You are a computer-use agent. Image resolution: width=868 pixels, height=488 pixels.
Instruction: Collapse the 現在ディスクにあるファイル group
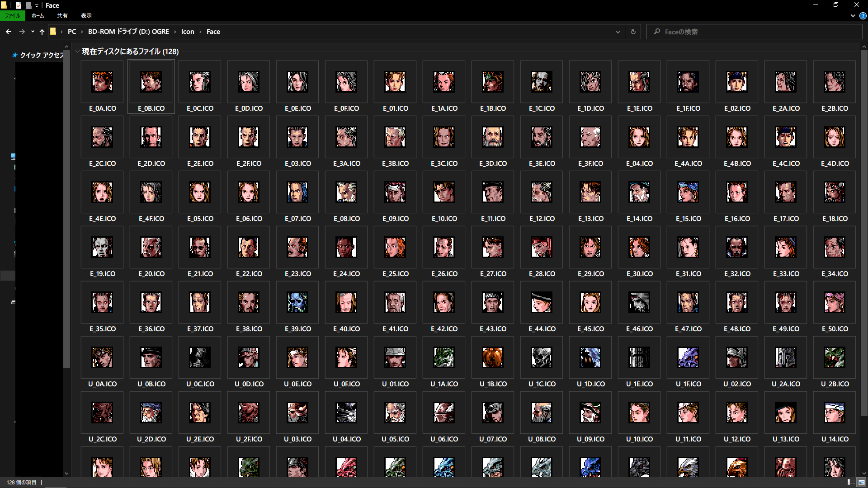(78, 52)
